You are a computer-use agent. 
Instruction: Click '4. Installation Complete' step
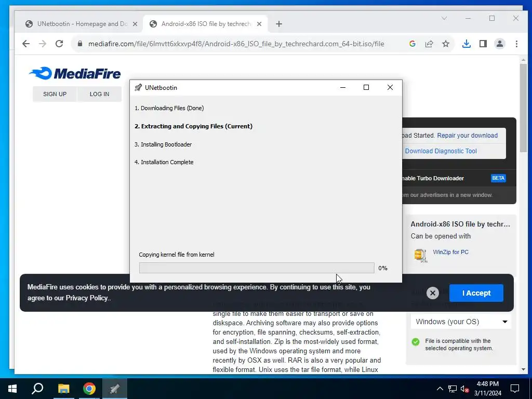[164, 162]
